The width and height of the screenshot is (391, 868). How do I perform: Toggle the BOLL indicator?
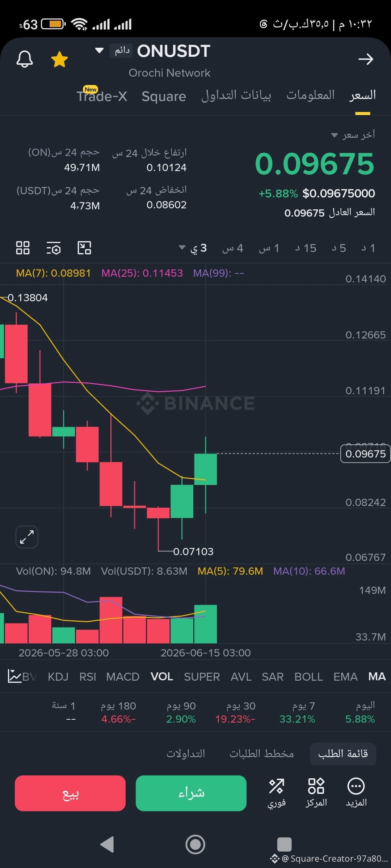(308, 676)
